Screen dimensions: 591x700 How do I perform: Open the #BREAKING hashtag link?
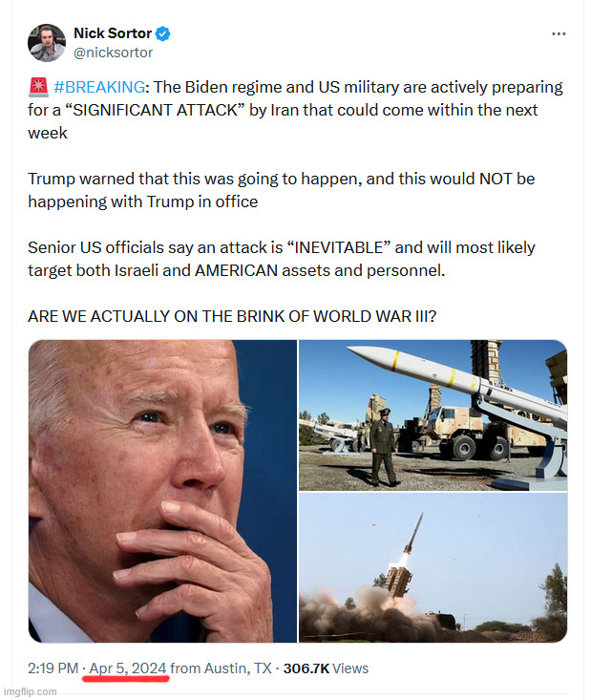pyautogui.click(x=99, y=87)
